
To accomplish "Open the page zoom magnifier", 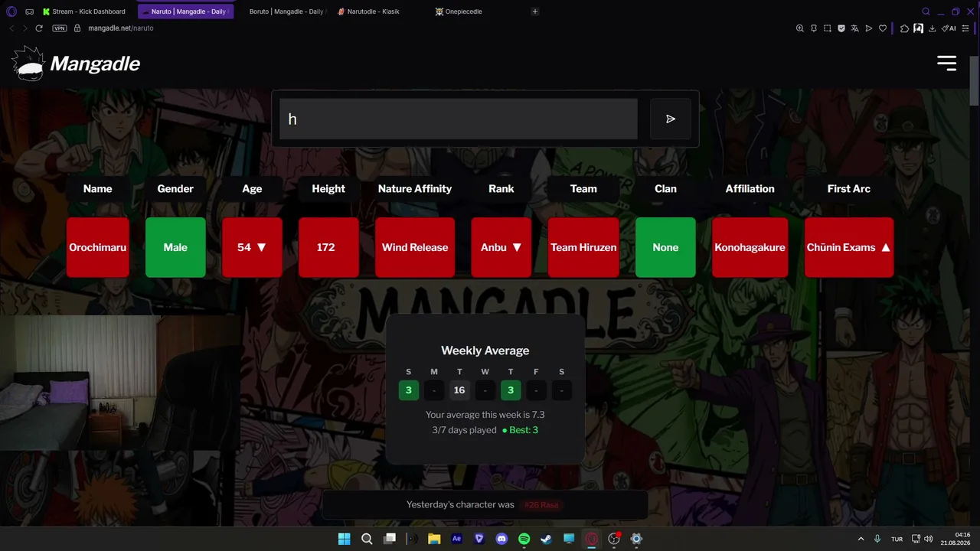I will [800, 28].
